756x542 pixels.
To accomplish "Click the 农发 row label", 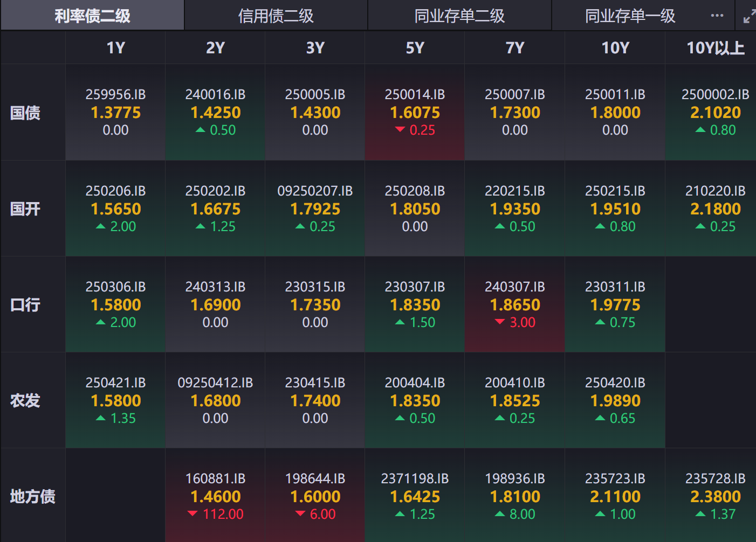I will point(25,401).
